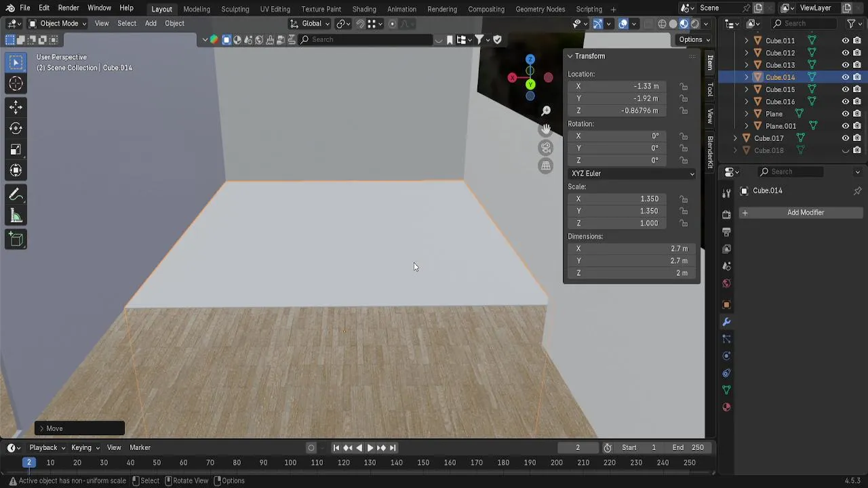Open the World properties tab
The image size is (868, 488).
coord(726,283)
